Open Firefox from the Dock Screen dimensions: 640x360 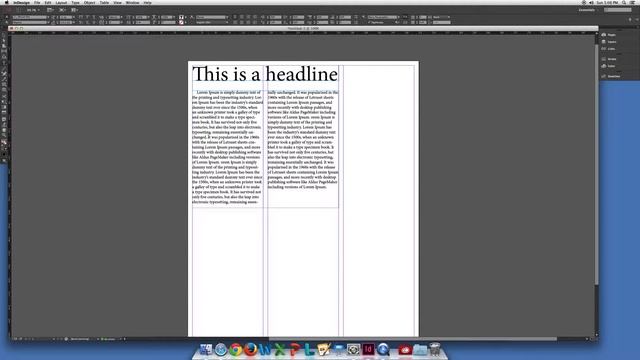click(250, 349)
